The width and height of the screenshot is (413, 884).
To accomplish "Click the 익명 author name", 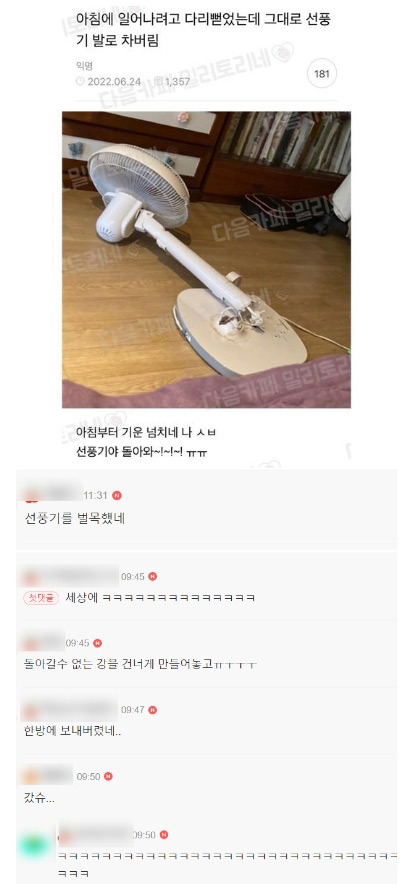I will tap(84, 67).
